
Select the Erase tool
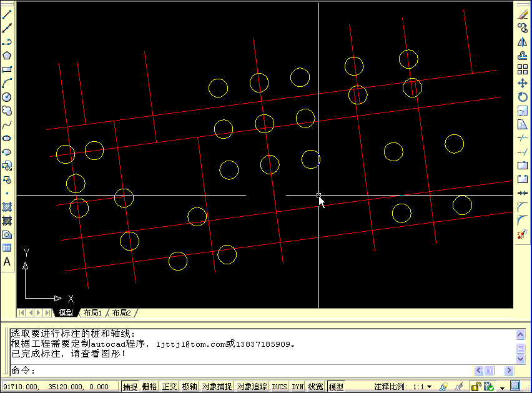[x=523, y=14]
